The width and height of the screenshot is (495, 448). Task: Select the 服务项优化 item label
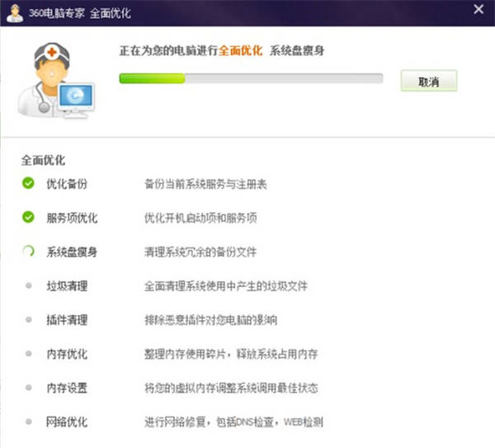point(72,218)
